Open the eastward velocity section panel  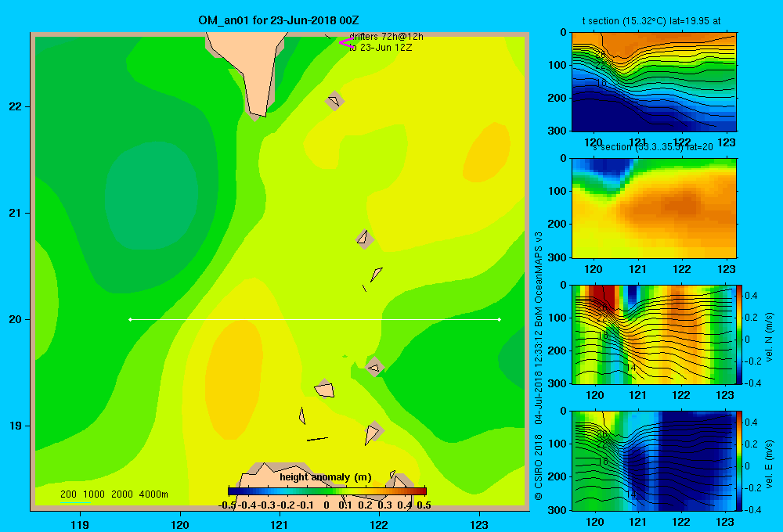654,461
